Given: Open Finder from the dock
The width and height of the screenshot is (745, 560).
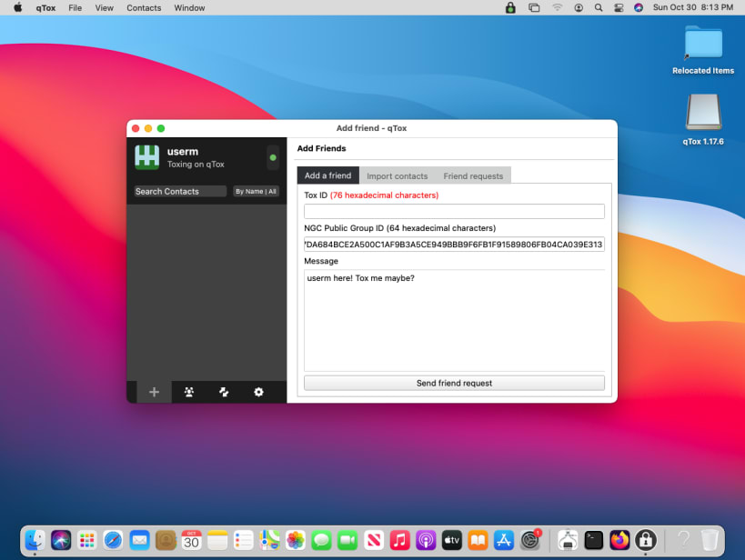Looking at the screenshot, I should [x=35, y=540].
